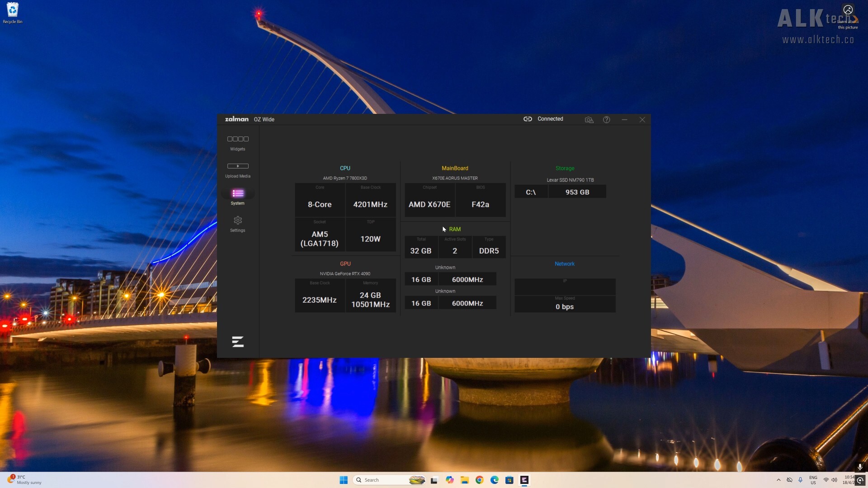
Task: Click the Zalman app icon in taskbar
Action: tap(524, 480)
